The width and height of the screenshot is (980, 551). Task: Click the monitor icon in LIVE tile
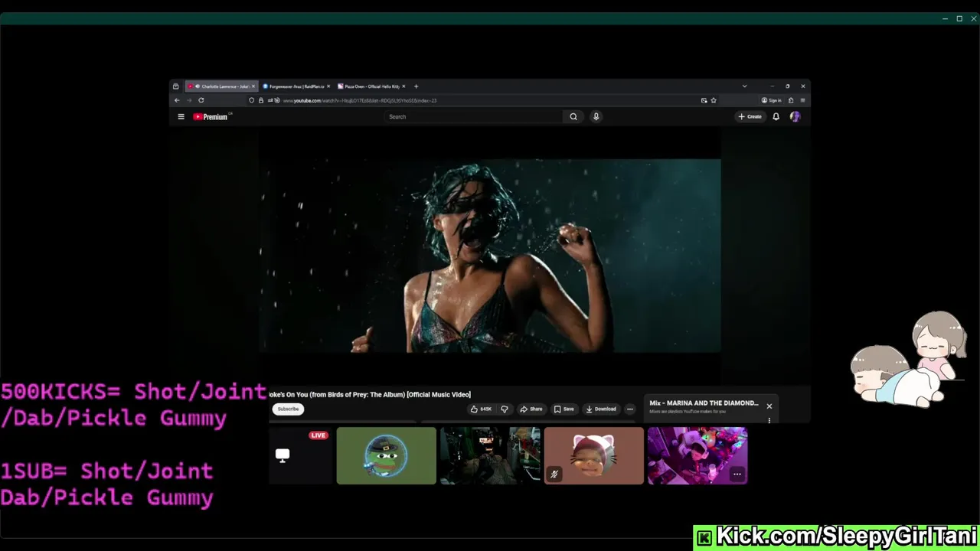[283, 455]
